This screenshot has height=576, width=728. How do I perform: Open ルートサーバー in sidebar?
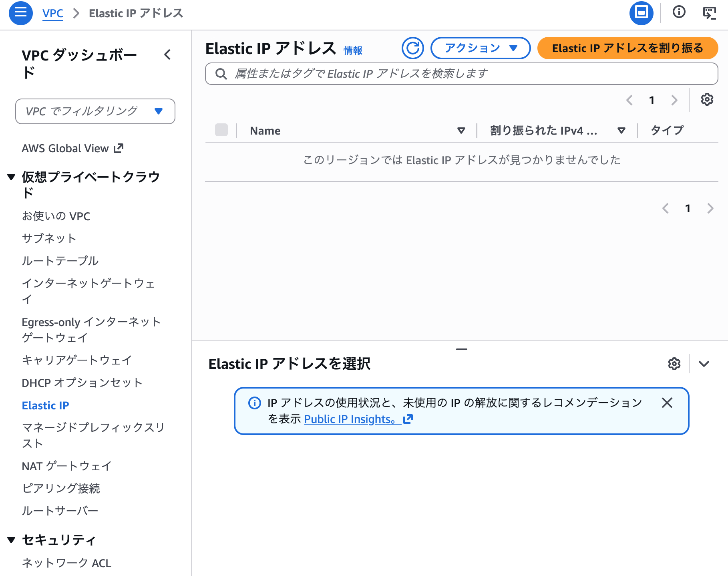(60, 511)
